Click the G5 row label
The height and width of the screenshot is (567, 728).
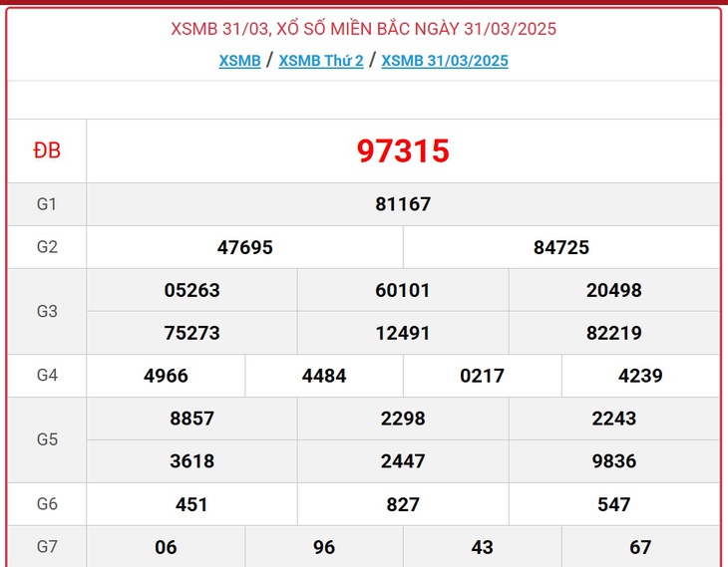point(47,439)
